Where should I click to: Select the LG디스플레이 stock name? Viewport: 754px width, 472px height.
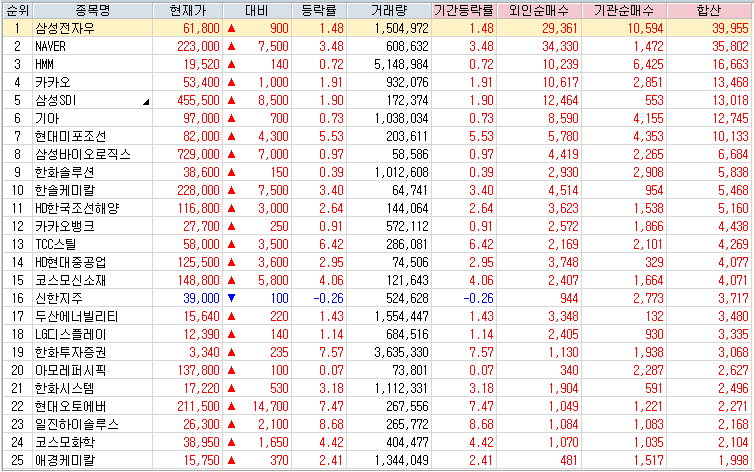click(71, 334)
